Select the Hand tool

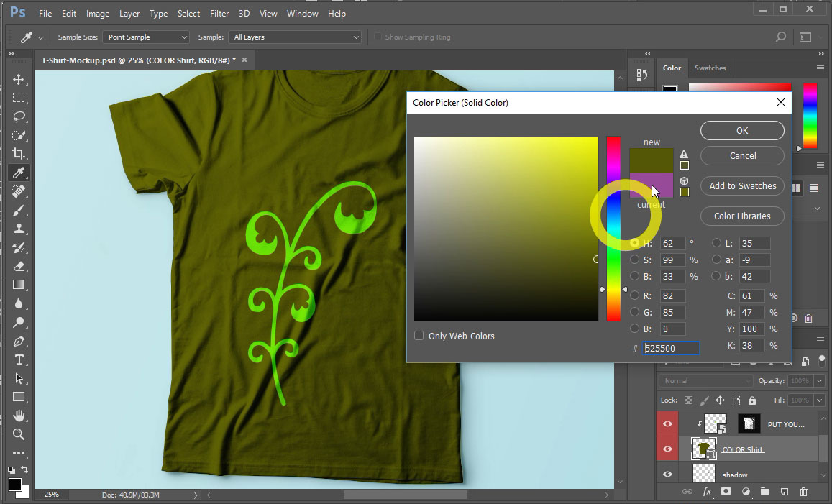[19, 416]
